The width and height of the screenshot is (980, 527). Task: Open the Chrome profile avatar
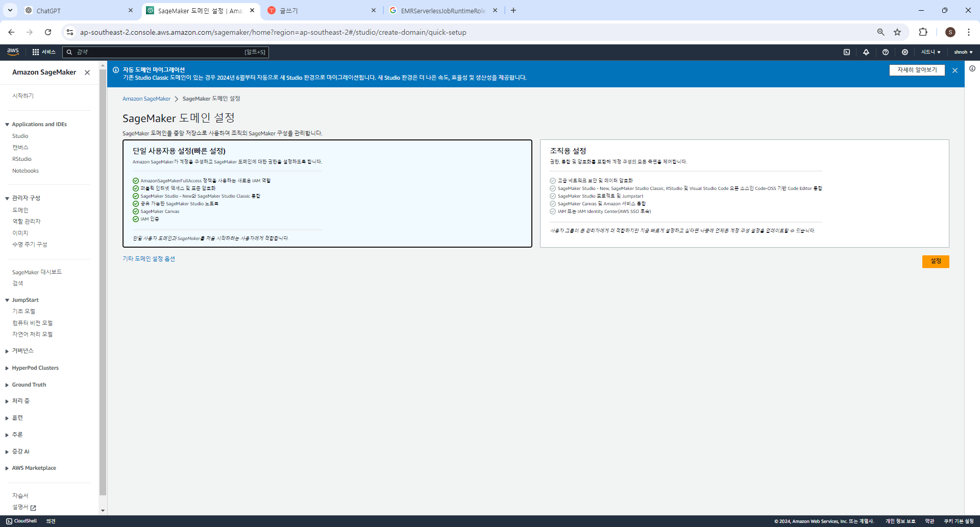[x=950, y=32]
